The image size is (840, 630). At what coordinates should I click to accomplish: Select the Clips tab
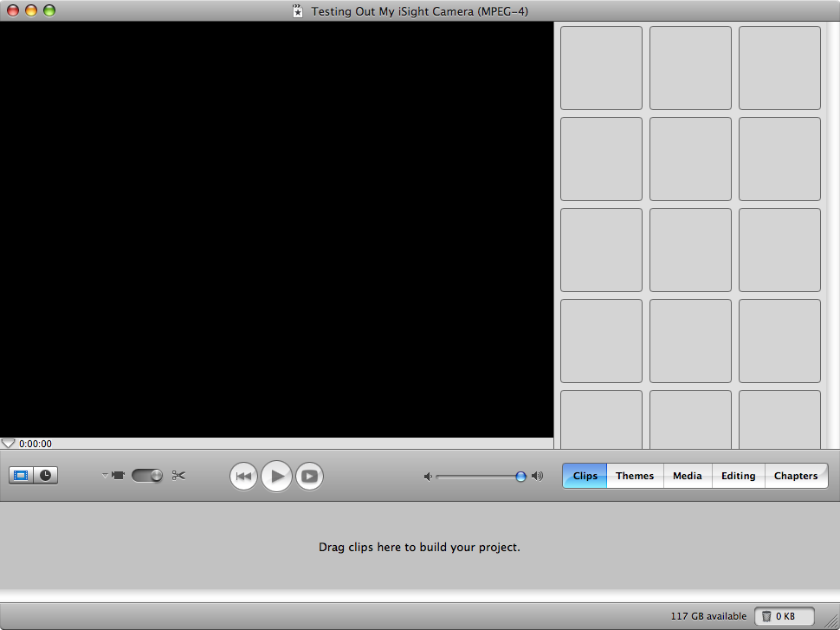[585, 476]
